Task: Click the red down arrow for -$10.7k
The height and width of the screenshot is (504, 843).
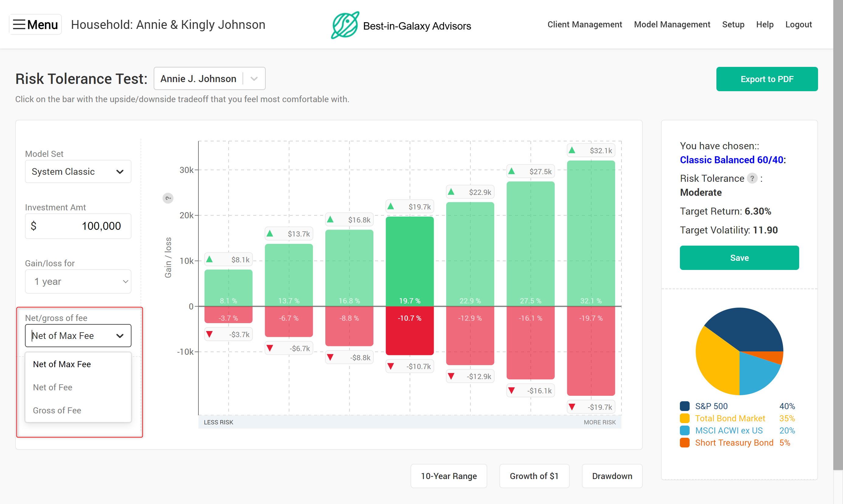Action: (390, 366)
